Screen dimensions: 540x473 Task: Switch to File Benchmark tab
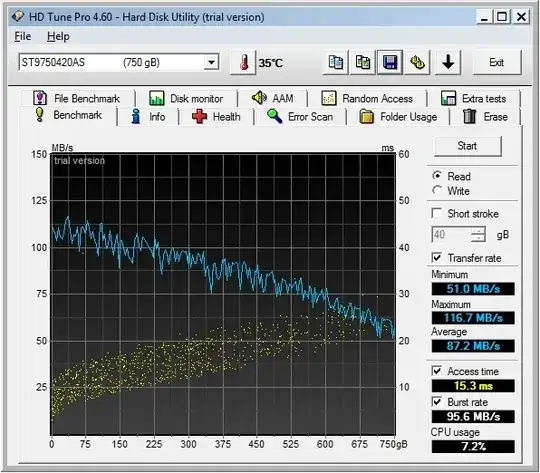pos(77,98)
